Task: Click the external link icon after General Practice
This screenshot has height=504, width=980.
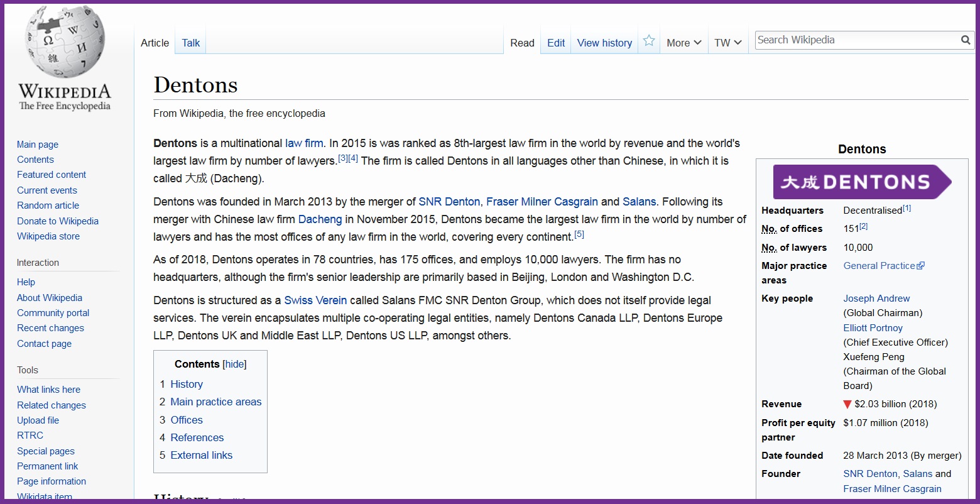Action: point(921,266)
